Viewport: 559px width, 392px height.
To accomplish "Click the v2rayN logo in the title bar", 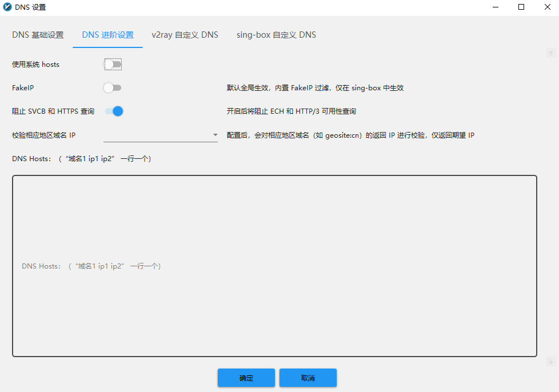I will [8, 7].
